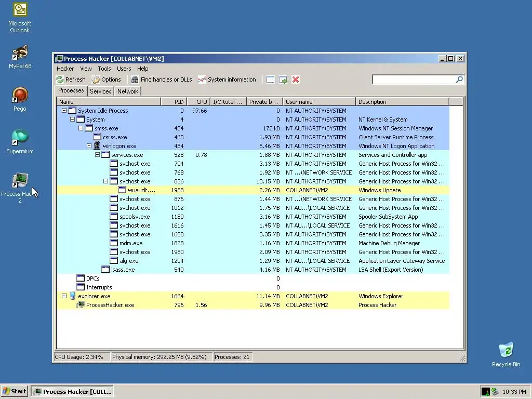This screenshot has width=532, height=399.
Task: Collapse svchost.exe PID 836 node
Action: (105, 181)
